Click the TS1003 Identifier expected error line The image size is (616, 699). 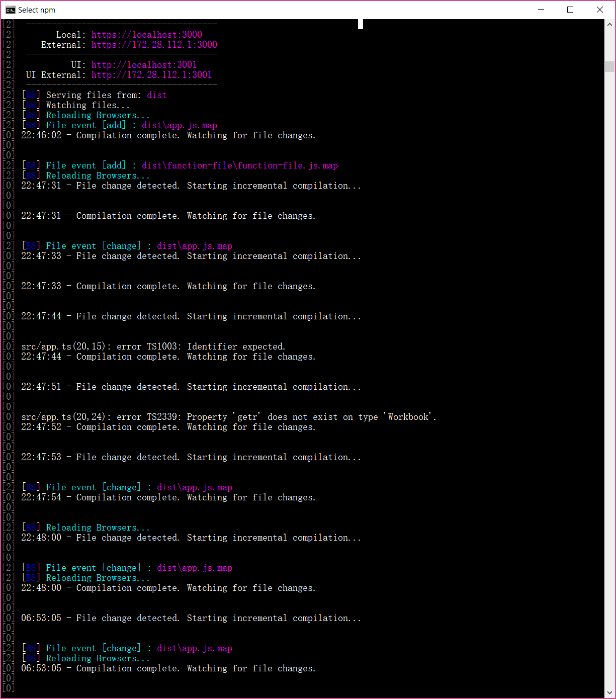pyautogui.click(x=153, y=346)
